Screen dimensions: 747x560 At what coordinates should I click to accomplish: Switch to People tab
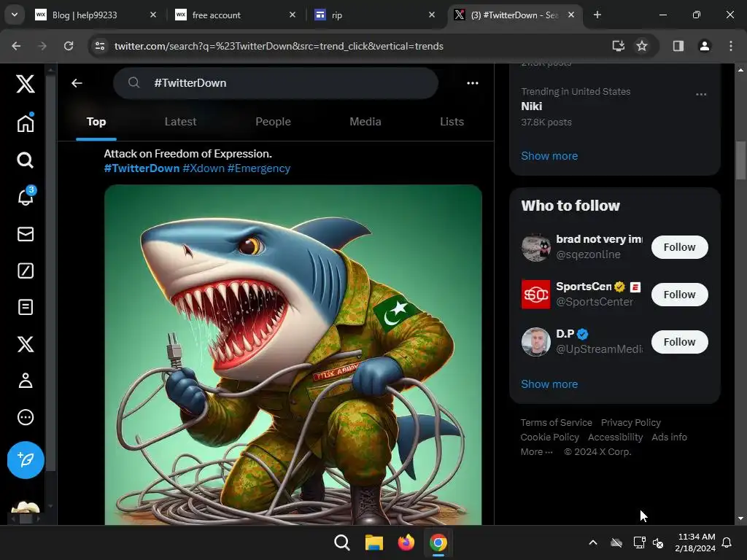(273, 122)
